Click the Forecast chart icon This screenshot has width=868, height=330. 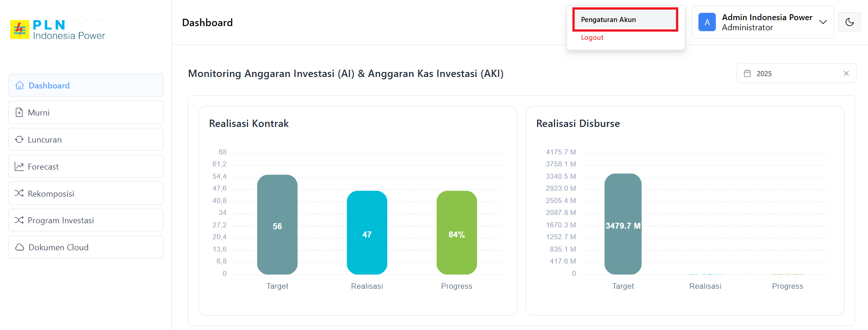point(19,167)
